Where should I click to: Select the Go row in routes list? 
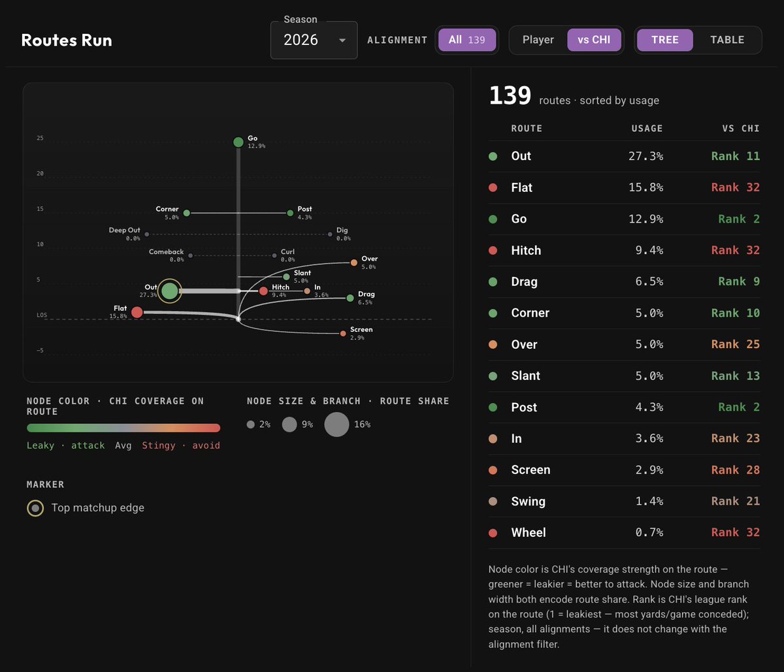click(625, 219)
